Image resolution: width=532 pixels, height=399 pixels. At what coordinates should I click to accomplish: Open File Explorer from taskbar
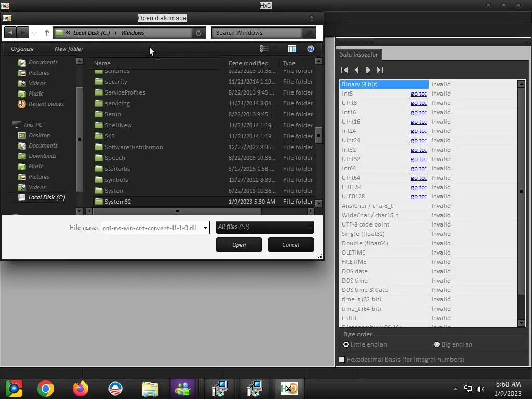coord(150,389)
